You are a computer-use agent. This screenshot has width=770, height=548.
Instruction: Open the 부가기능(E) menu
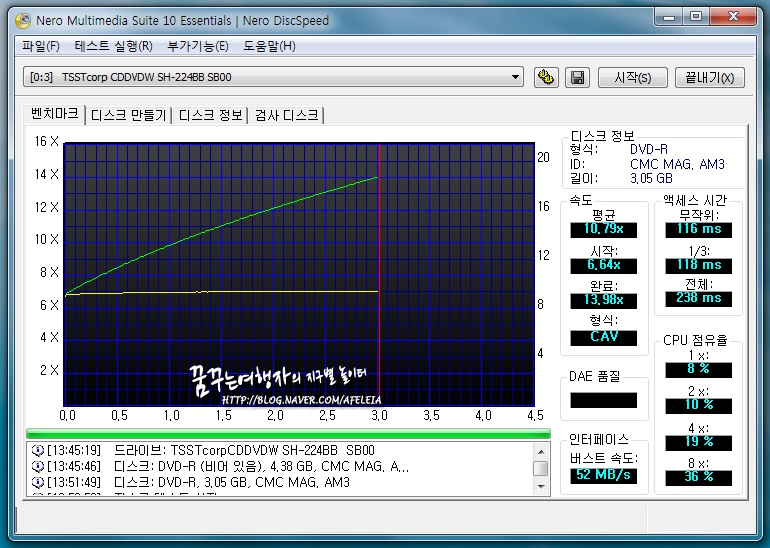tap(197, 46)
